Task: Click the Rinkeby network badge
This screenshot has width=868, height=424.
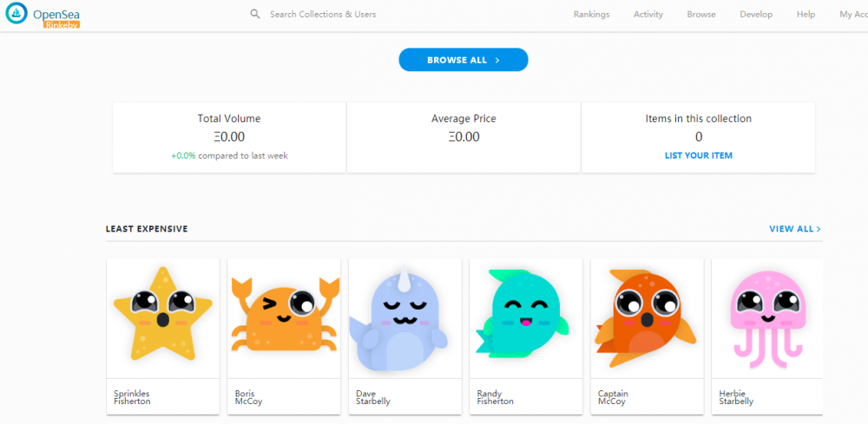Action: tap(62, 24)
